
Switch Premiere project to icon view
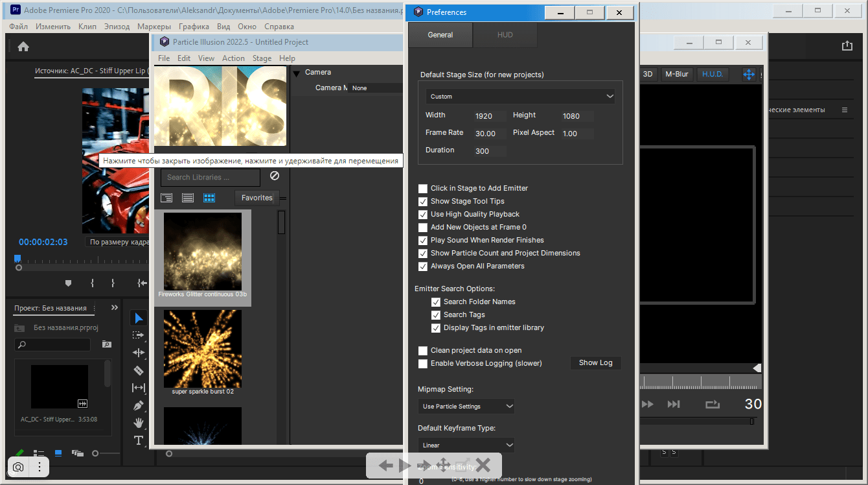[x=58, y=453]
